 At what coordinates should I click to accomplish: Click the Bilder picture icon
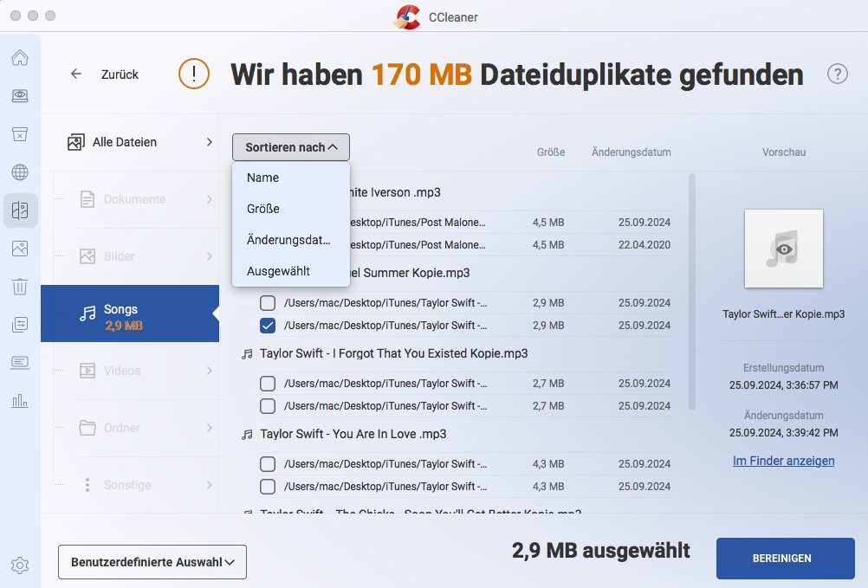tap(87, 256)
